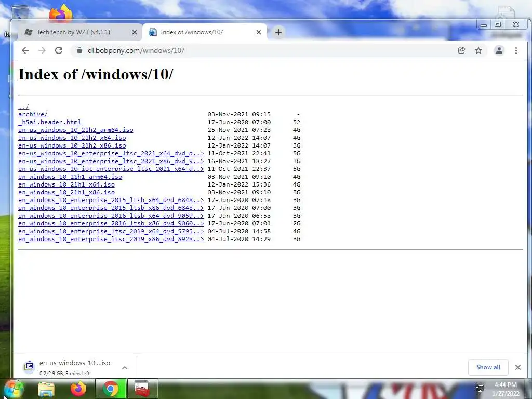Viewport: 532px width, 399px height.
Task: Reload the current page
Action: coord(59,50)
